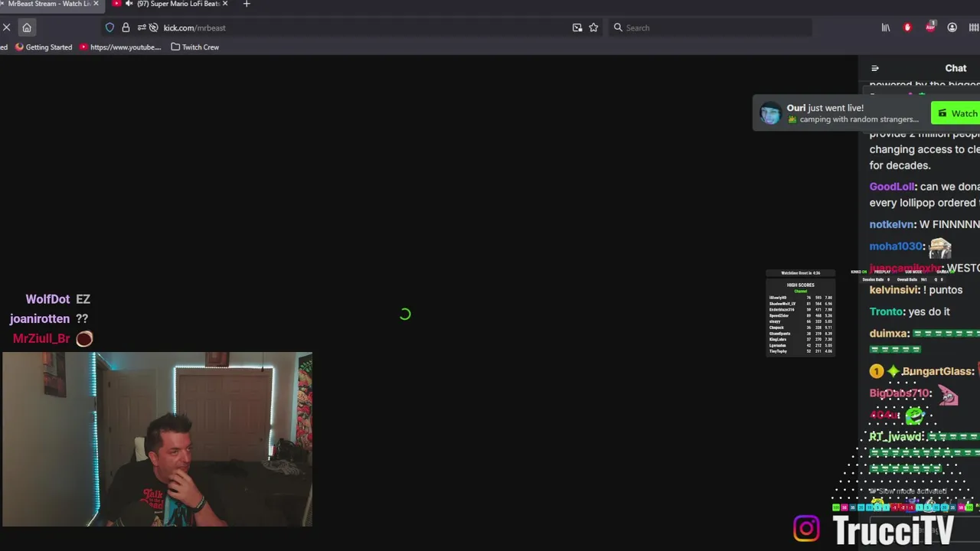Click the 'Ouri just went live!' notification text
The image size is (980, 551).
(825, 108)
